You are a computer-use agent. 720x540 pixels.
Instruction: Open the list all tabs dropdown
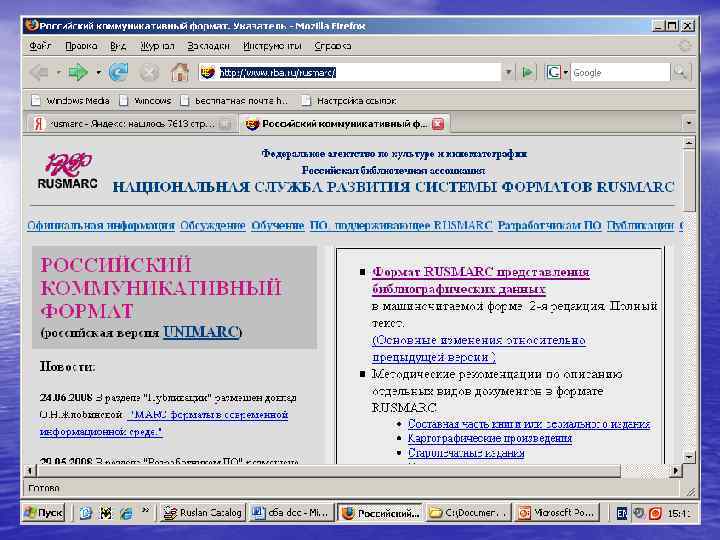[x=688, y=123]
